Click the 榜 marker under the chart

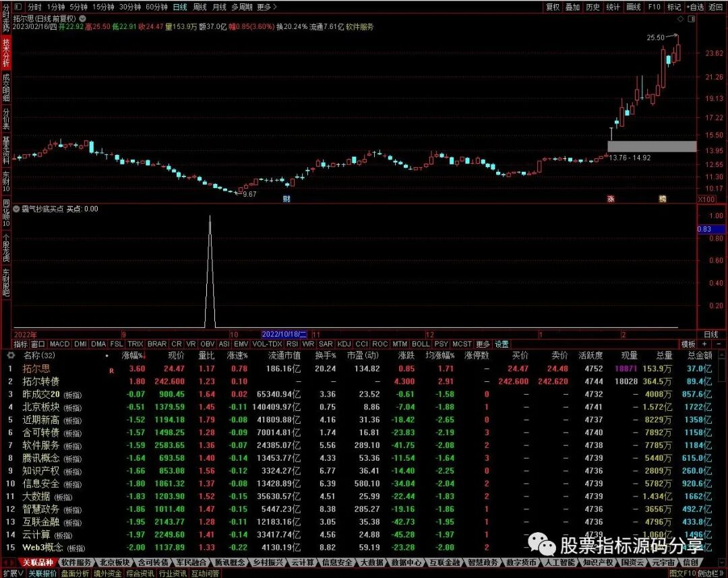[663, 199]
